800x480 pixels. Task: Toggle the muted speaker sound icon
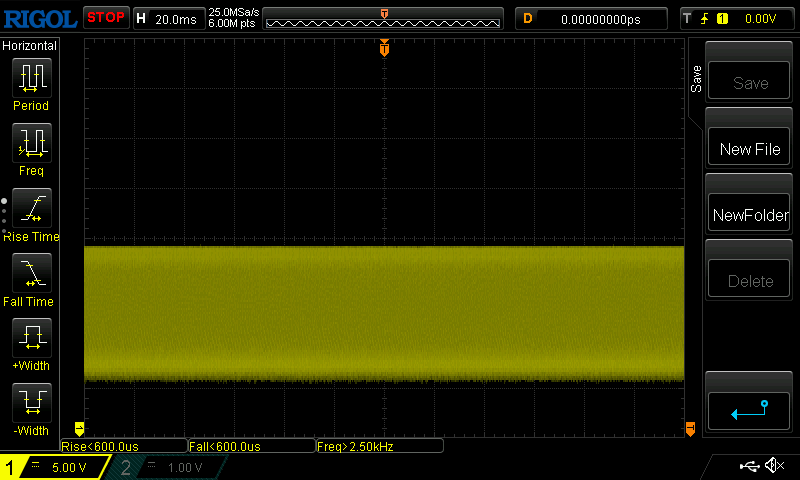pos(774,465)
